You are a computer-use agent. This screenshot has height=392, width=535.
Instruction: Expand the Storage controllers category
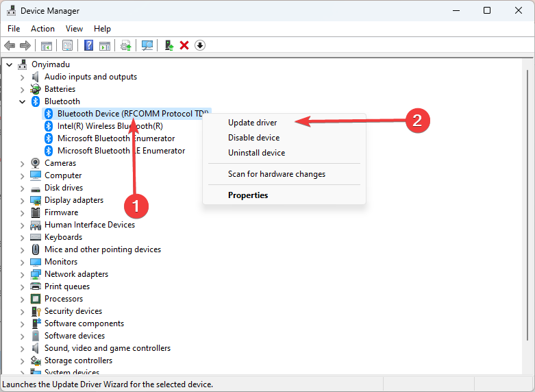click(x=22, y=361)
